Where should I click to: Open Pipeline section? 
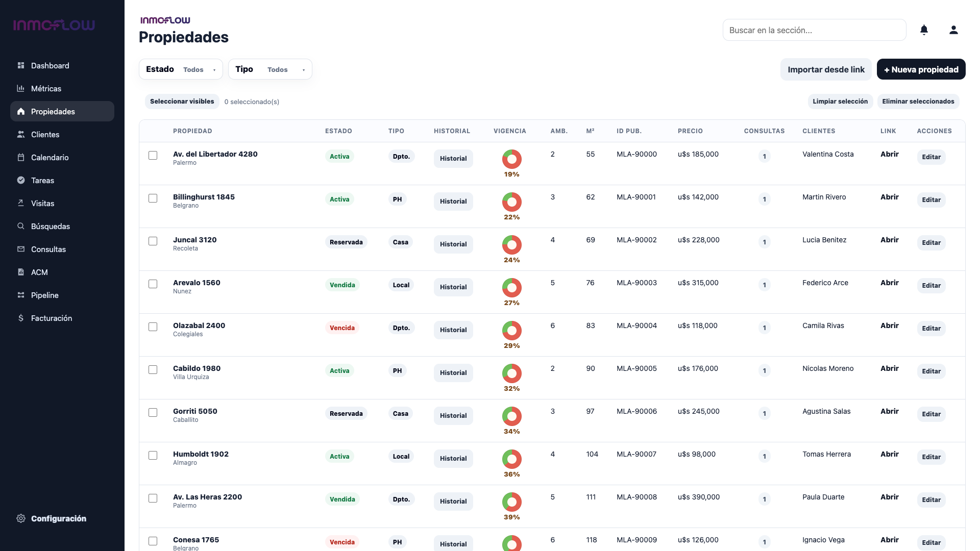(x=62, y=295)
